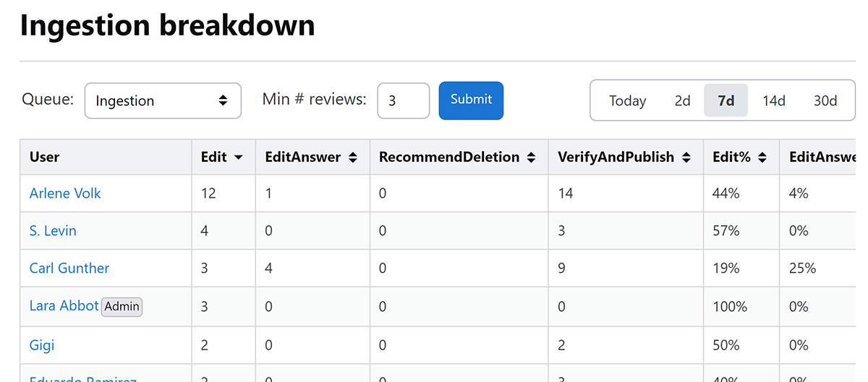This screenshot has width=868, height=382.
Task: Switch to the 2d time range
Action: (x=682, y=101)
